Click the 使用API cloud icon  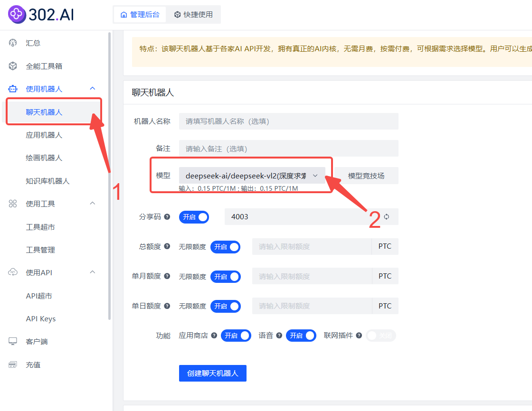coord(11,272)
